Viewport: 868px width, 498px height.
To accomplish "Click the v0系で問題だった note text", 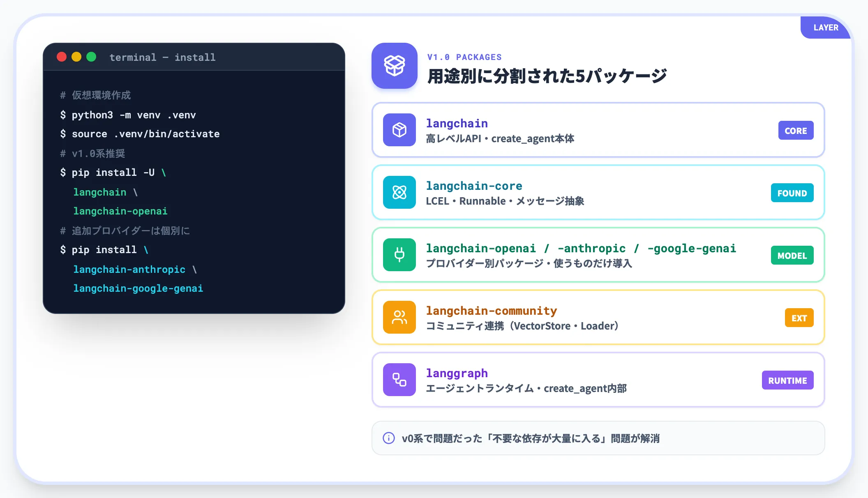I will point(531,438).
